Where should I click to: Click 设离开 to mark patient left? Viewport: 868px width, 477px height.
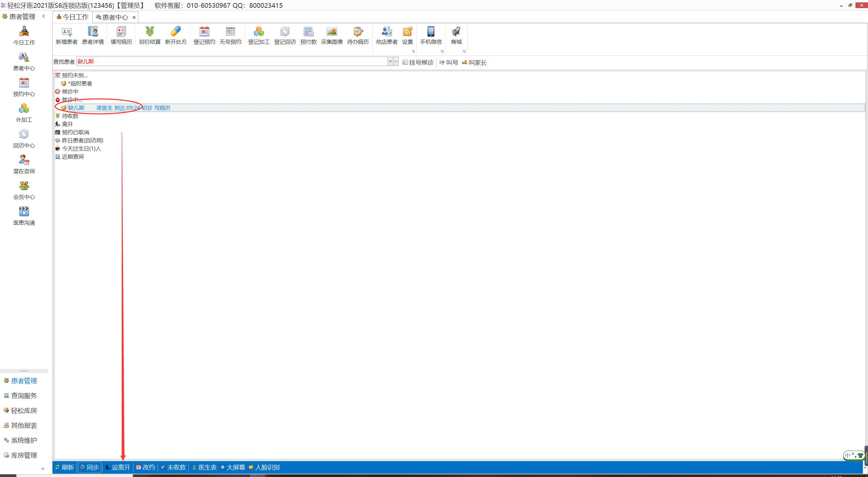[118, 467]
